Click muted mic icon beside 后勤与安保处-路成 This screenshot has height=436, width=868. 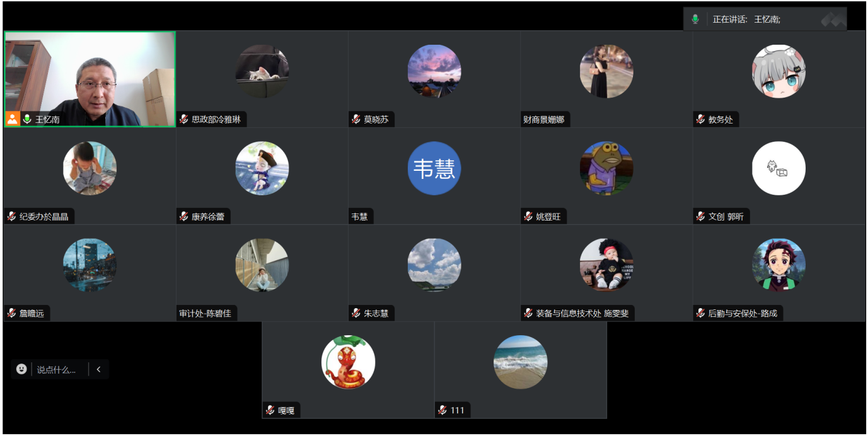(701, 313)
